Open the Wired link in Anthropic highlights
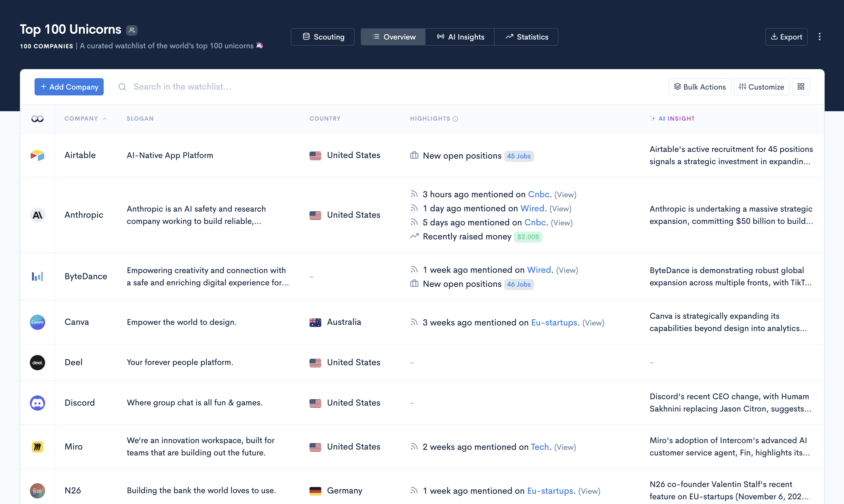Screen dimensions: 844x504 pos(532,208)
